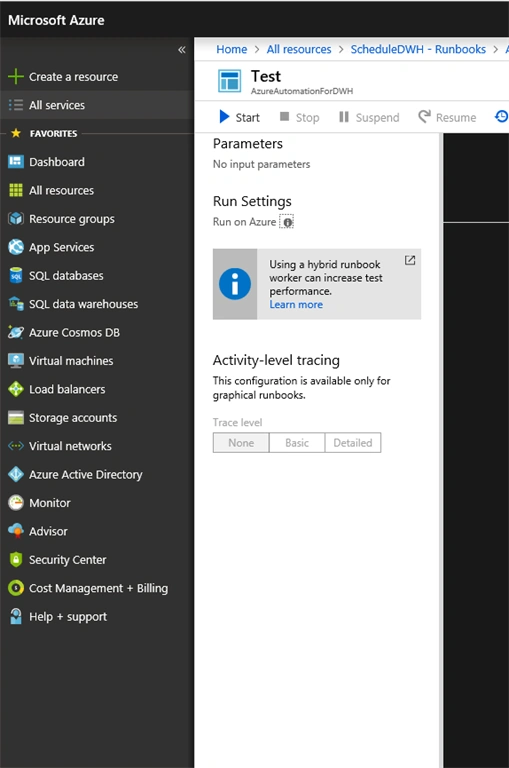This screenshot has height=768, width=509.
Task: Click the Storage accounts icon
Action: 16,417
